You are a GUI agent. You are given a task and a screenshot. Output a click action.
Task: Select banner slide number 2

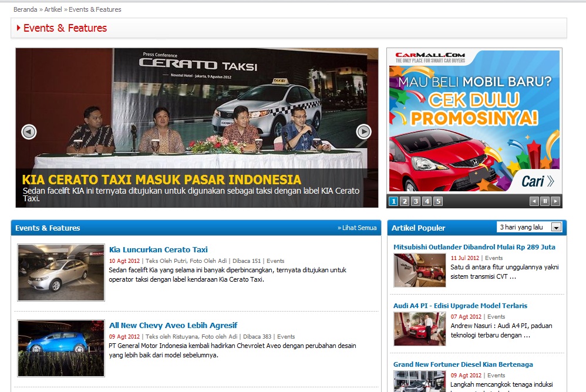(x=405, y=201)
